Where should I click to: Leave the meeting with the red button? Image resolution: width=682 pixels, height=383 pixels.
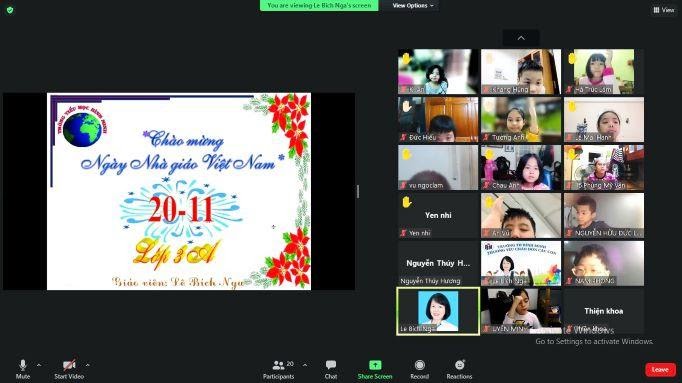coord(660,370)
